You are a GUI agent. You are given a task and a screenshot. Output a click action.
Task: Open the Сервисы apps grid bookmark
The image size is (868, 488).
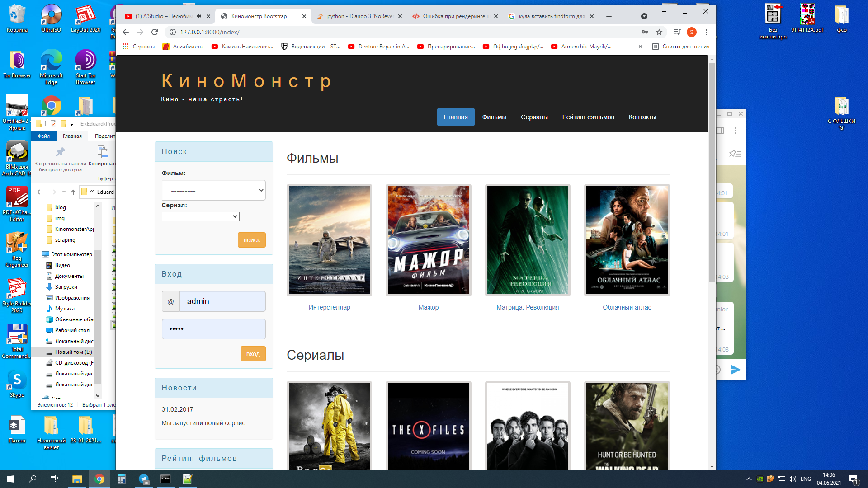[138, 47]
